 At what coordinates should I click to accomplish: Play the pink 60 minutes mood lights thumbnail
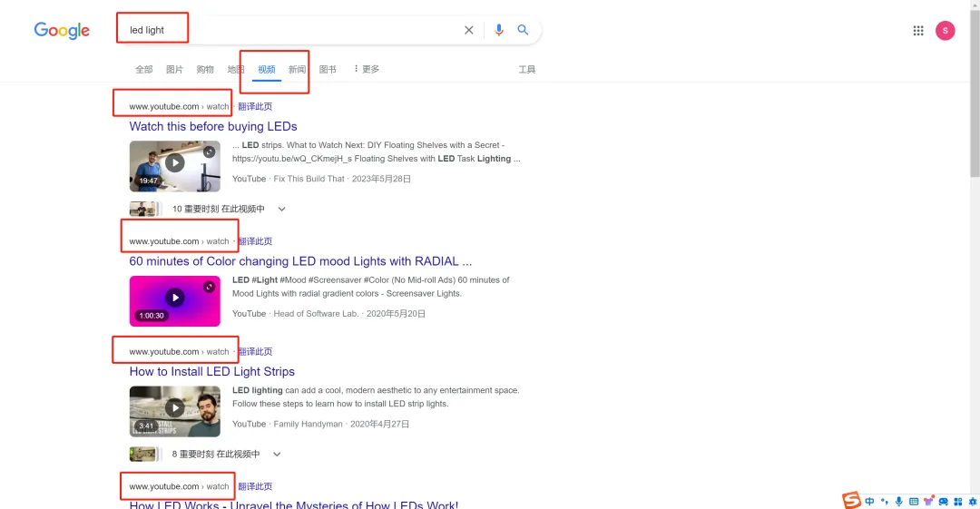tap(175, 301)
